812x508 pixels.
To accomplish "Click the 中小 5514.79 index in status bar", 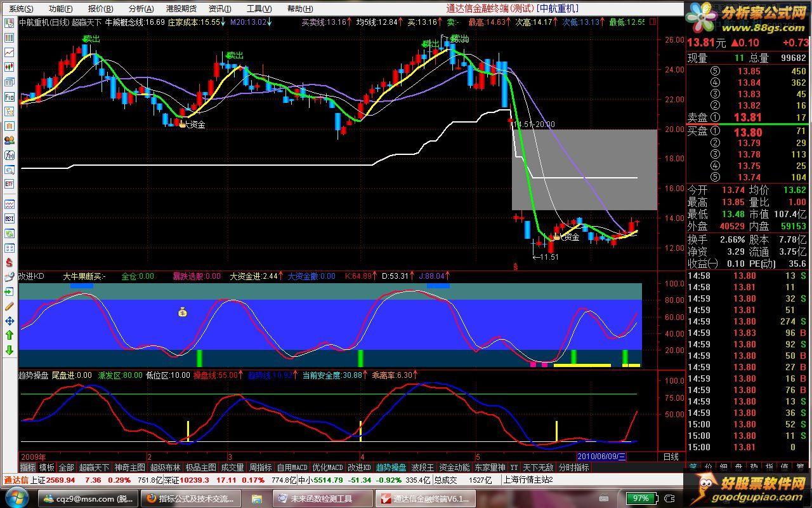I will point(320,480).
